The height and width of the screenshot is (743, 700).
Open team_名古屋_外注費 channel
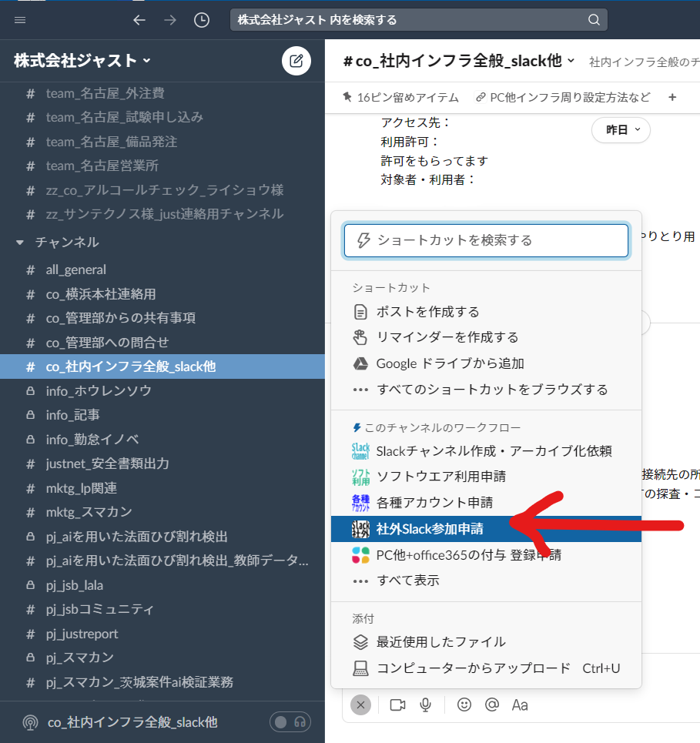(x=162, y=93)
